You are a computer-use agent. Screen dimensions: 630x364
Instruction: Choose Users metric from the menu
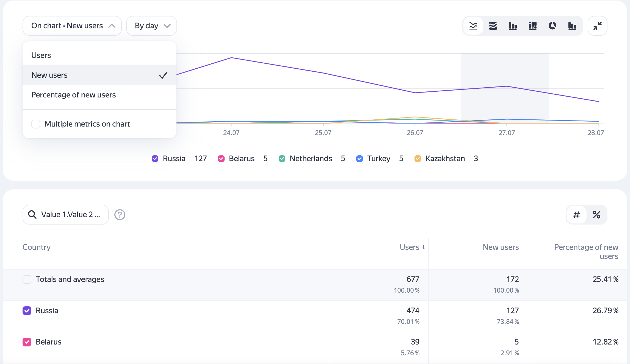(41, 55)
